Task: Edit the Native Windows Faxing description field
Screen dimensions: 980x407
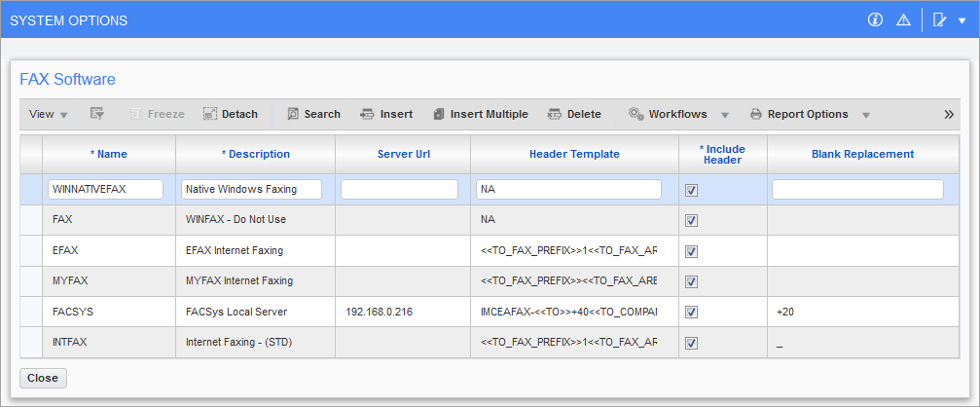Action: click(x=251, y=190)
